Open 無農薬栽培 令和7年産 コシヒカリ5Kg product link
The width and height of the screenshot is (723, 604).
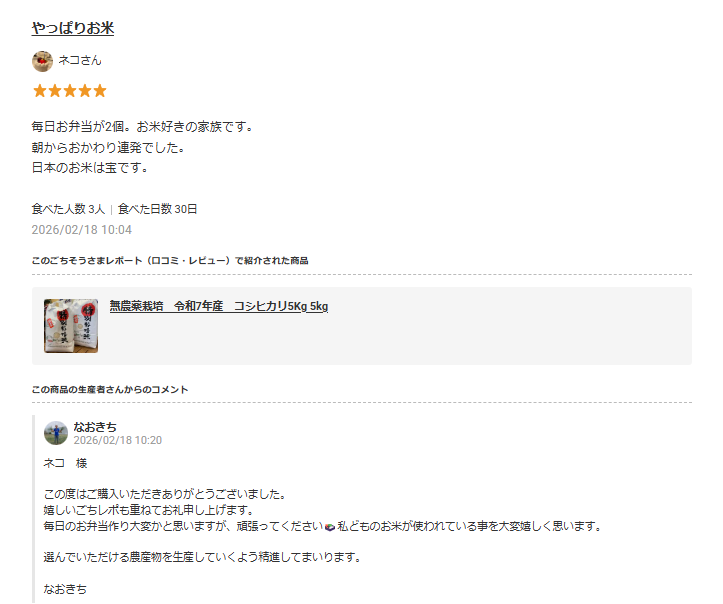tap(219, 306)
